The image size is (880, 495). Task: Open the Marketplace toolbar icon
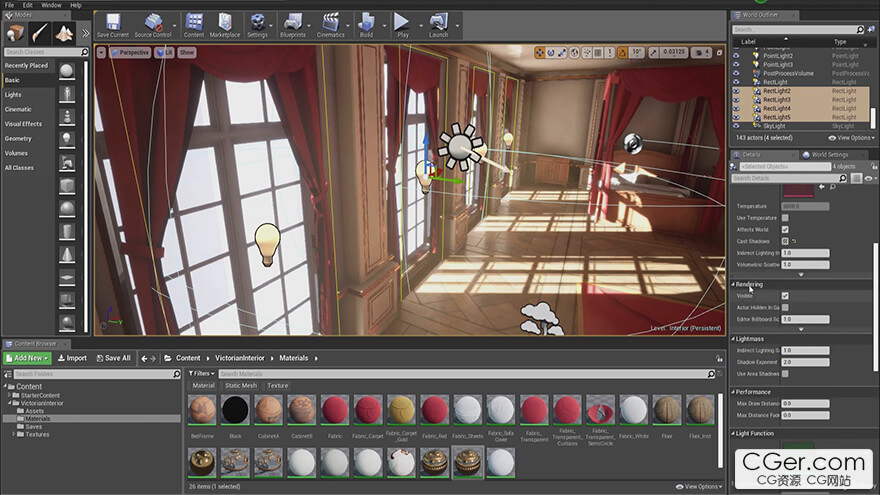click(225, 24)
